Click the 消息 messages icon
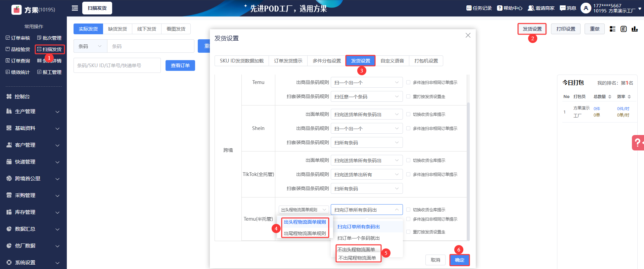This screenshot has height=269, width=644. (x=562, y=8)
